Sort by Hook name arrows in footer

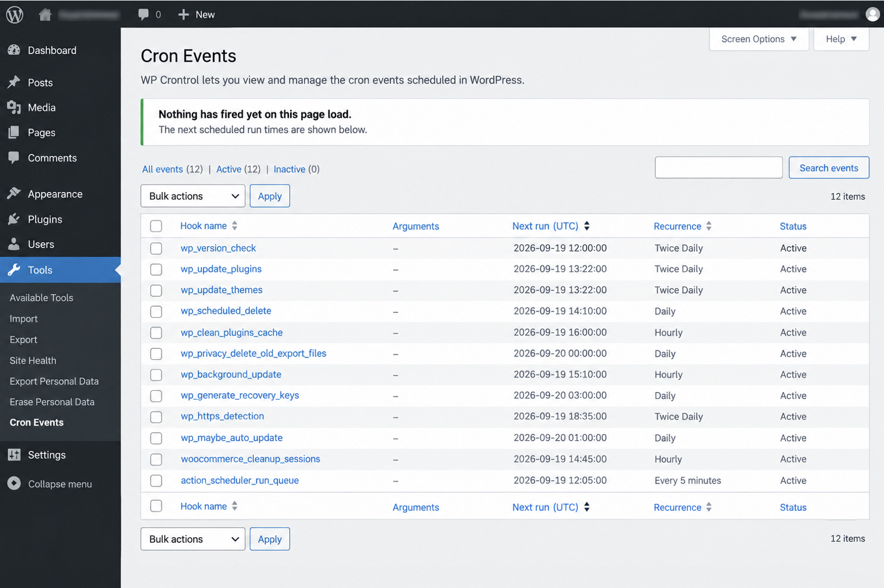[235, 506]
